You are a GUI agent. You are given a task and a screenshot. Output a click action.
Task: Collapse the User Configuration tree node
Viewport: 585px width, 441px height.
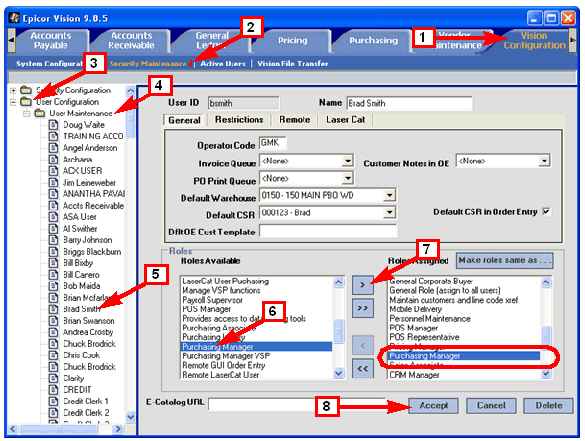[x=13, y=102]
